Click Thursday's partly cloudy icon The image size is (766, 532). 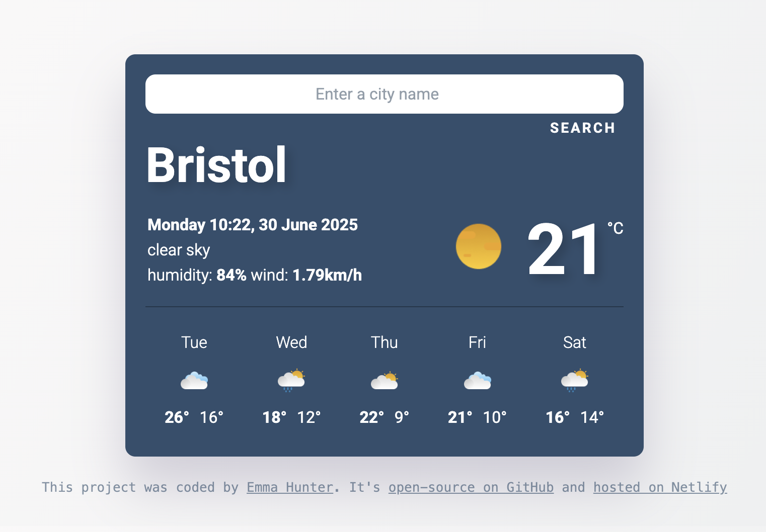point(385,380)
